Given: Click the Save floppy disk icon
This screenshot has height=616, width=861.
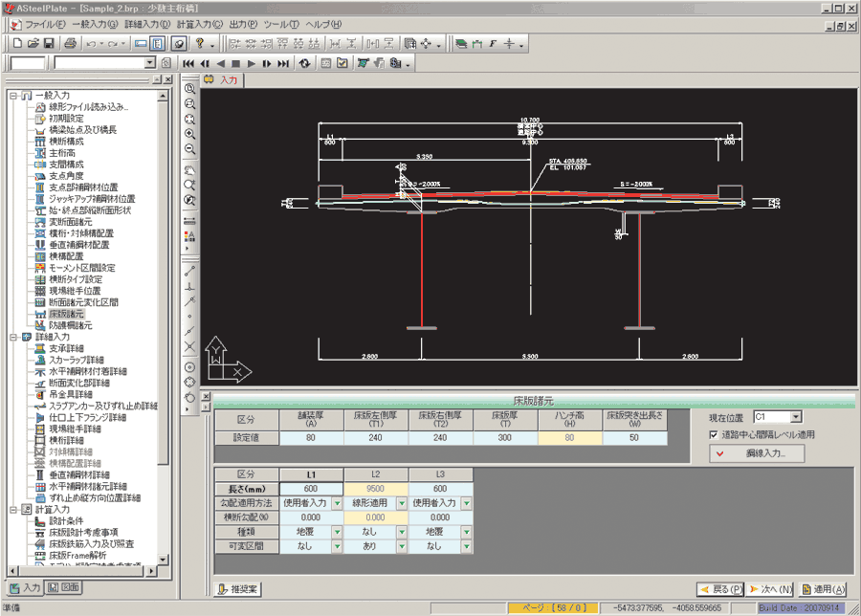Looking at the screenshot, I should pyautogui.click(x=49, y=43).
